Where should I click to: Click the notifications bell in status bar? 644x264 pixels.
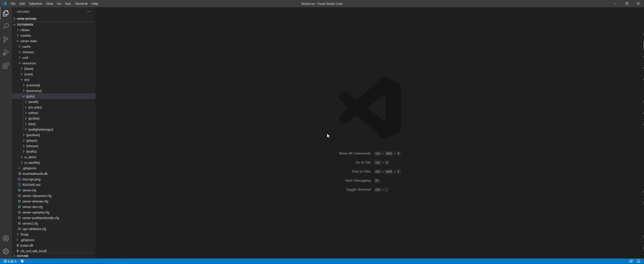coord(638,261)
